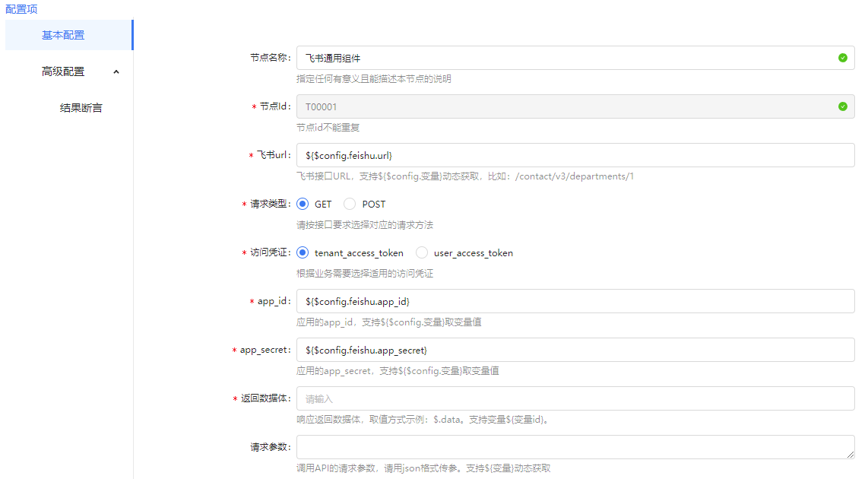Click the disabled 节点Id field
This screenshot has width=868, height=479.
click(x=562, y=106)
